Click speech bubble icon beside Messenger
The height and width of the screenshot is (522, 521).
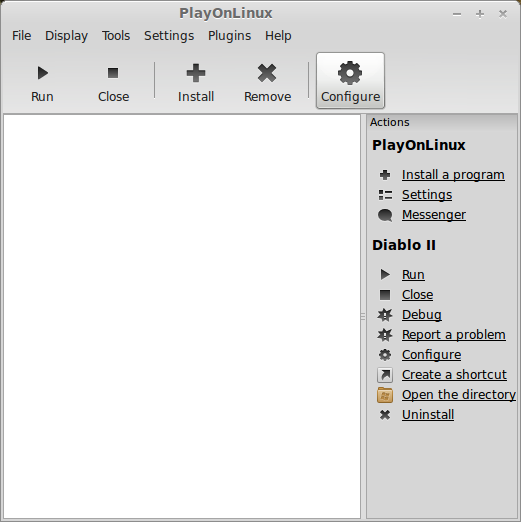coord(385,215)
